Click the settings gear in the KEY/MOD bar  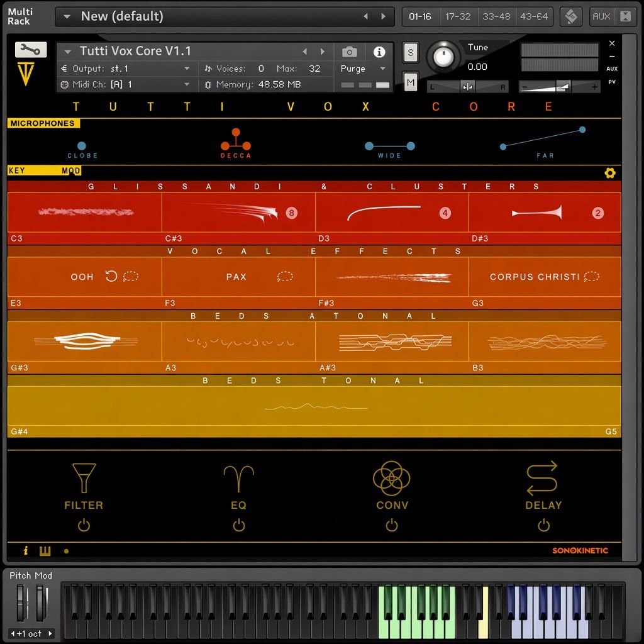coord(610,173)
